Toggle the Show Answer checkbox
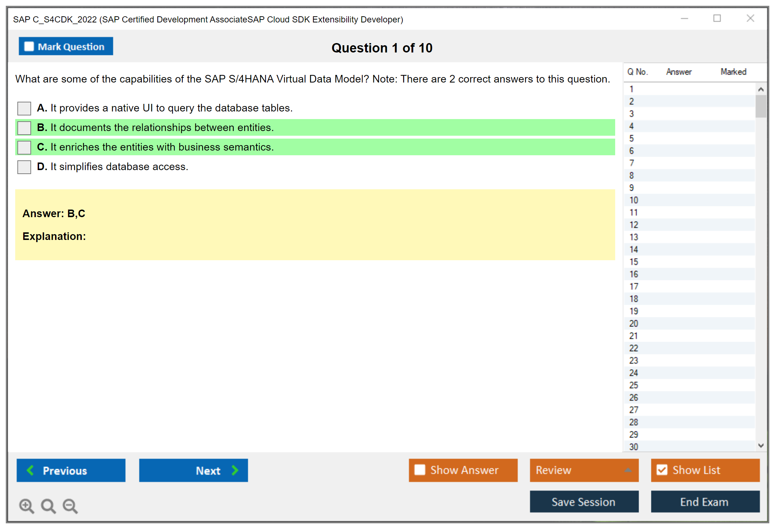The width and height of the screenshot is (778, 532). pos(420,470)
